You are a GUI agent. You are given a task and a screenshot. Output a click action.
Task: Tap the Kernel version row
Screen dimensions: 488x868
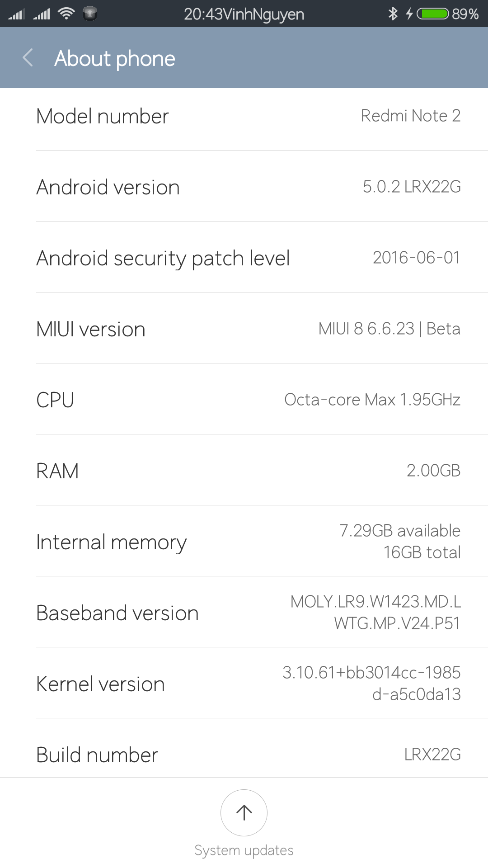click(x=244, y=684)
